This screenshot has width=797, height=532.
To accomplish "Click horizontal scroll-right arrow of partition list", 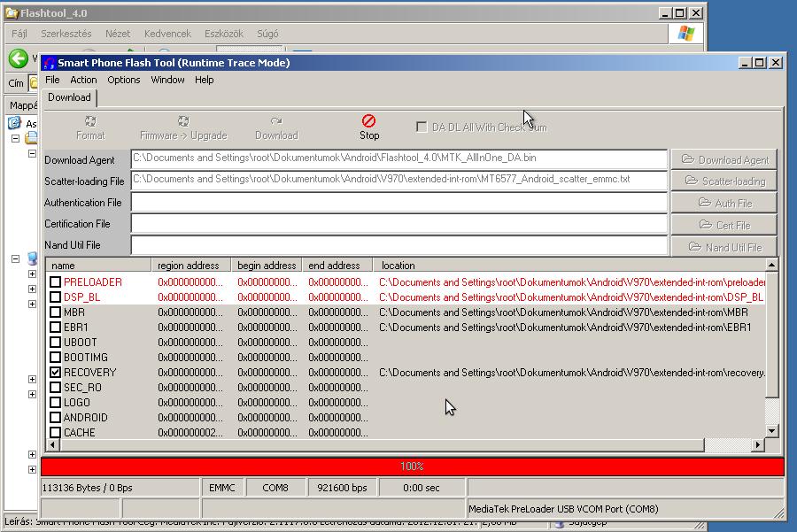I will [x=758, y=444].
